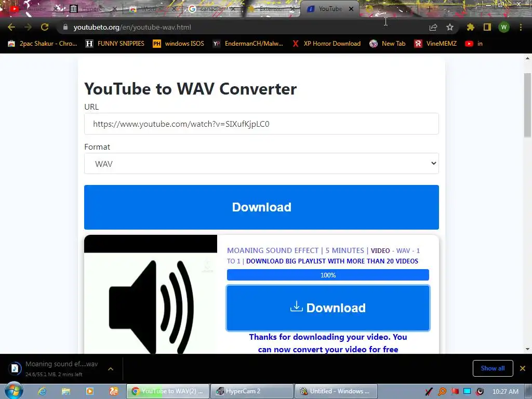Open the green W profile avatar
Viewport: 532px width, 399px height.
point(504,27)
